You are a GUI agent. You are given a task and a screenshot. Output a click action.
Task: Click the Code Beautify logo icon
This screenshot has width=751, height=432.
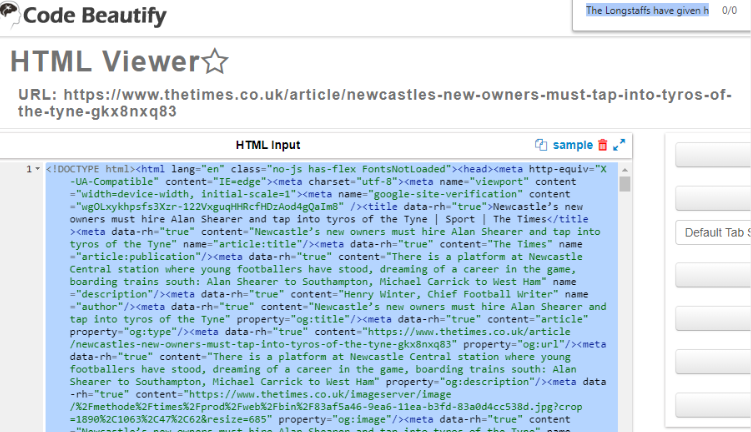[x=10, y=13]
